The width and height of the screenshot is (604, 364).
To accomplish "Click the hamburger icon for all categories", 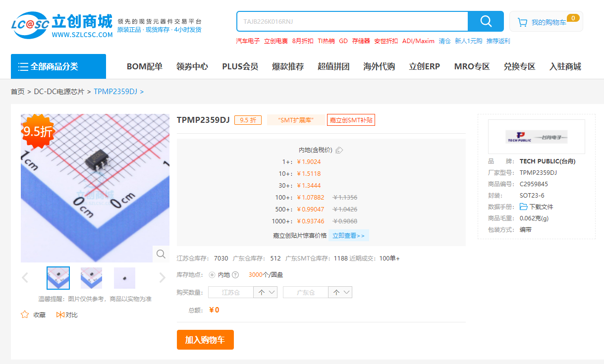I will (23, 66).
